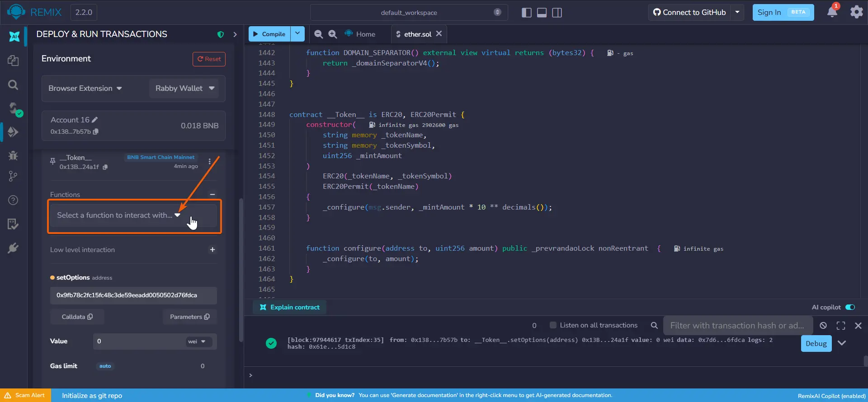The image size is (868, 402).
Task: Switch to the Home tab
Action: [360, 34]
